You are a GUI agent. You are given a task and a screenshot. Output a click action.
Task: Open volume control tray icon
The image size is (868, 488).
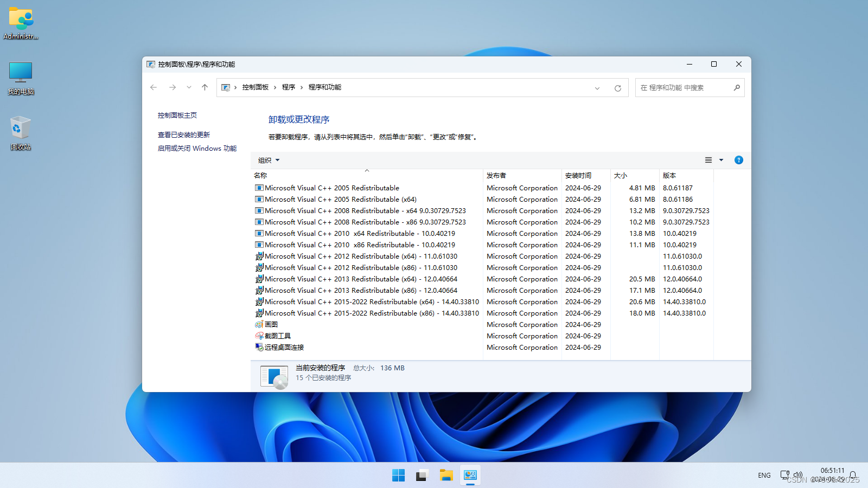click(x=797, y=475)
